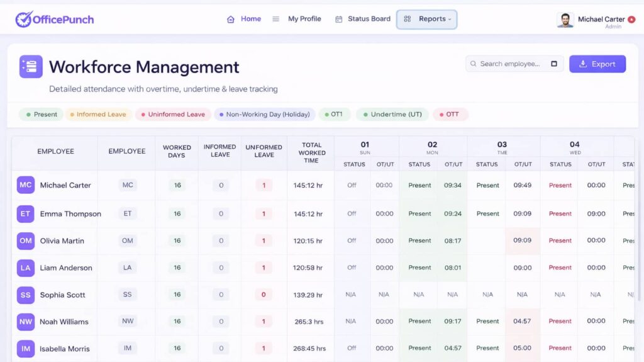The height and width of the screenshot is (362, 644).
Task: Focus the Search employee input field
Action: (x=514, y=64)
